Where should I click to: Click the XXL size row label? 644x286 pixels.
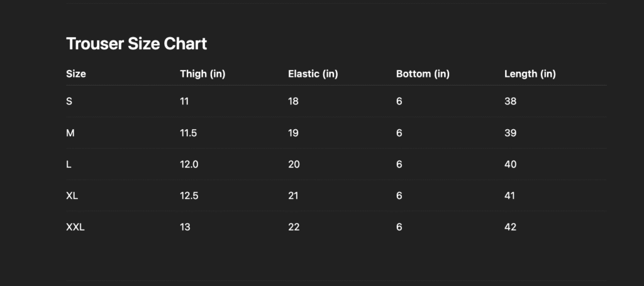click(x=75, y=227)
